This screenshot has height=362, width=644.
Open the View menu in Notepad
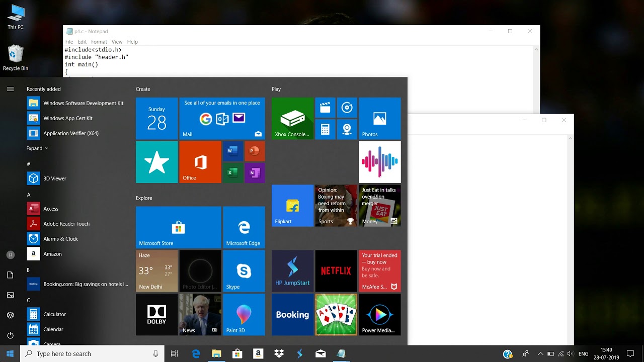[117, 42]
